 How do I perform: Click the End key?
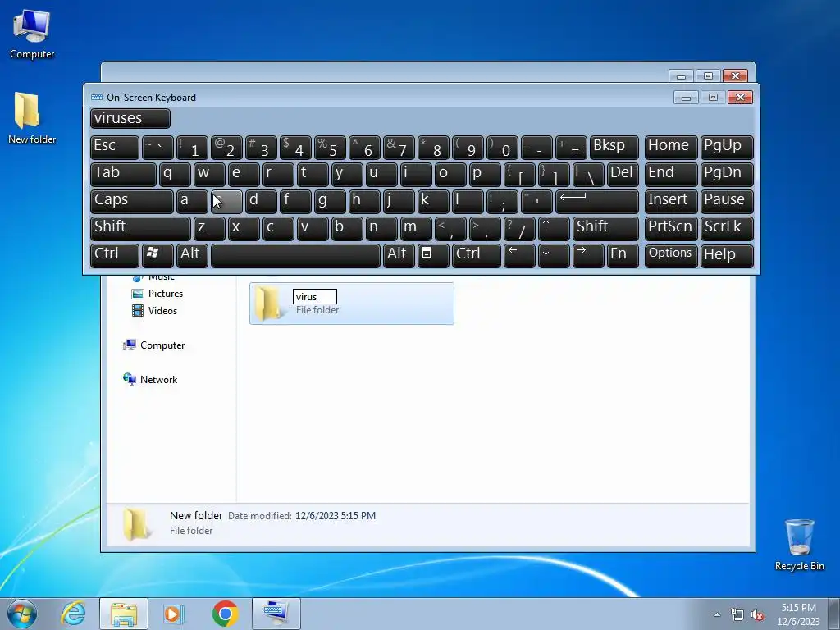(x=671, y=175)
